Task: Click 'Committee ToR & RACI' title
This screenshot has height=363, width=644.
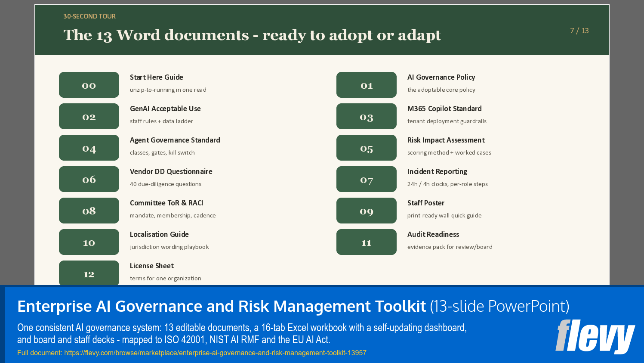Action: (166, 203)
